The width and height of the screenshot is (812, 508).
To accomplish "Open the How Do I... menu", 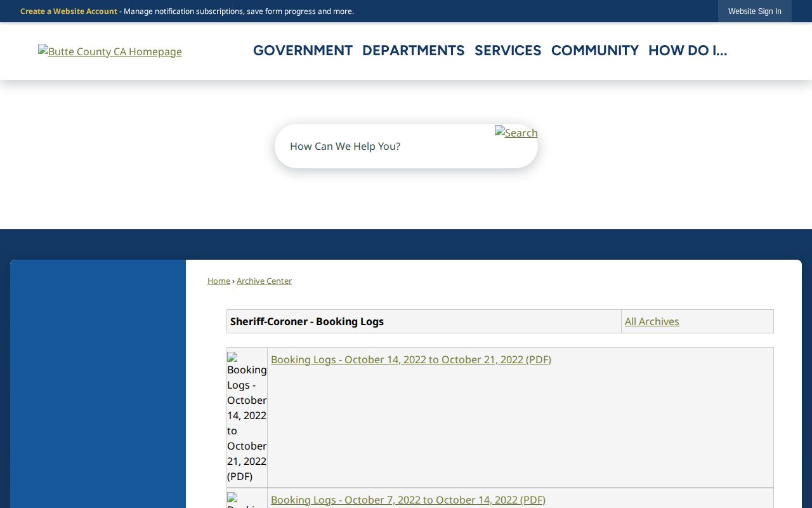I will 688,50.
